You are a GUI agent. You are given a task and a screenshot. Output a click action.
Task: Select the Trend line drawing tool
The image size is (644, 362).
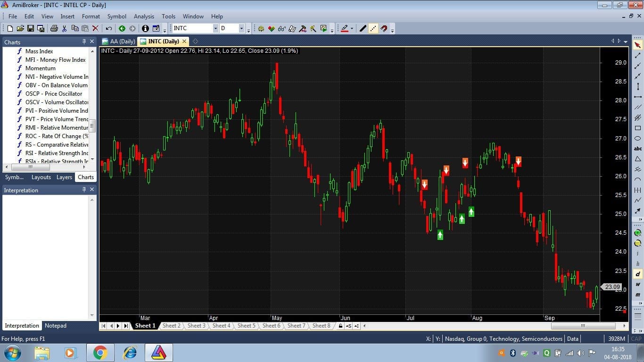click(x=637, y=55)
